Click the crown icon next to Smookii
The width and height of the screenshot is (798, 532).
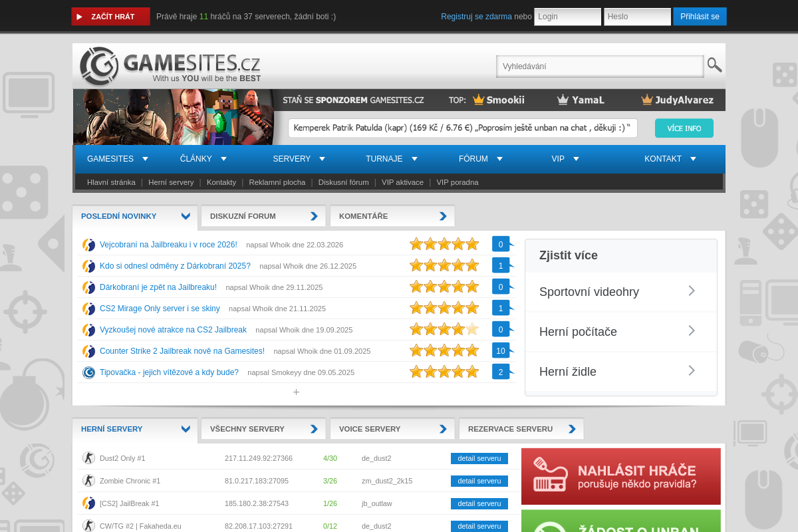[478, 100]
